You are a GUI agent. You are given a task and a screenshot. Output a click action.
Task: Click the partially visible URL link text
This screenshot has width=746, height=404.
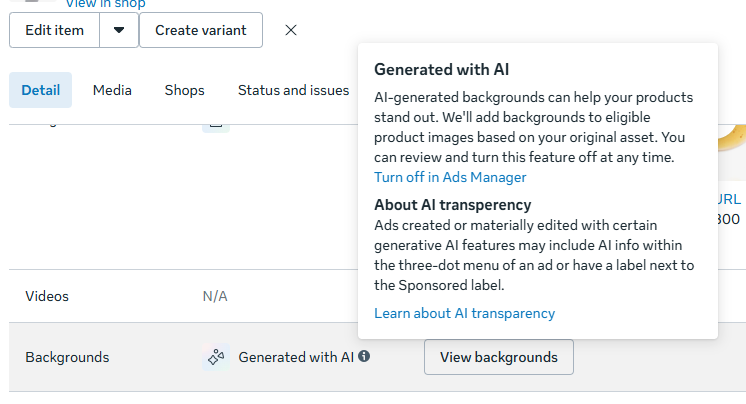(x=729, y=198)
